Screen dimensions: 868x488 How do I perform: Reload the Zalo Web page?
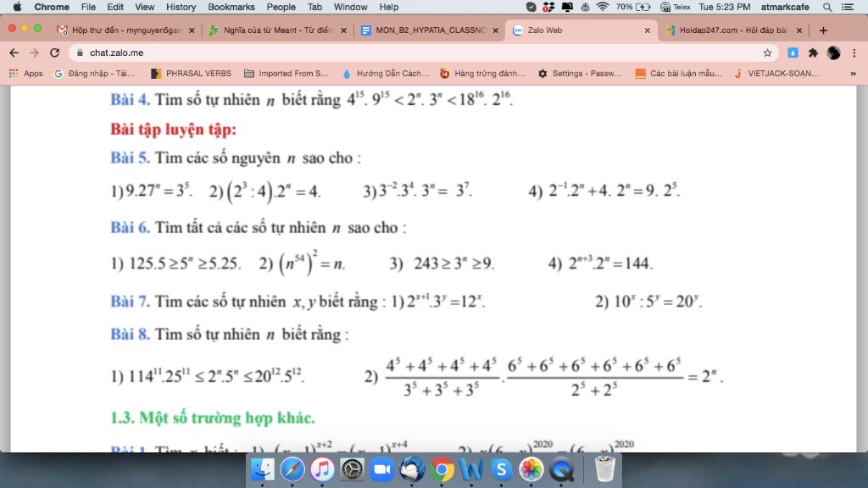click(54, 53)
